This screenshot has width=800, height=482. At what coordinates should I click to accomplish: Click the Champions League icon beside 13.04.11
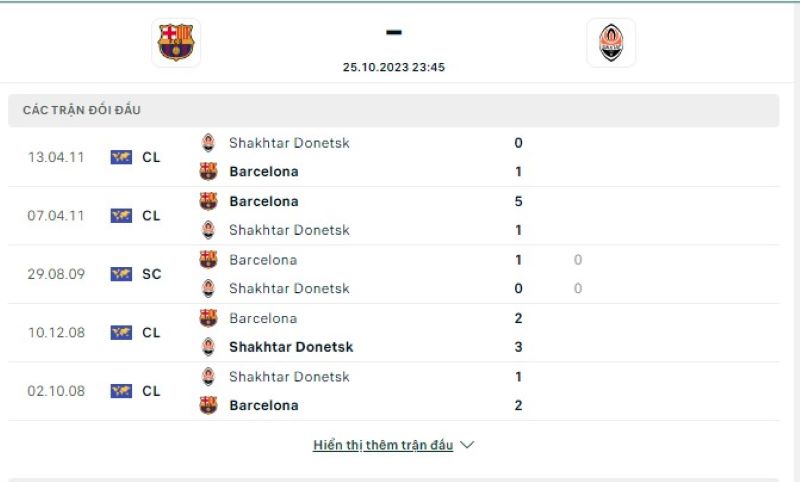click(121, 157)
